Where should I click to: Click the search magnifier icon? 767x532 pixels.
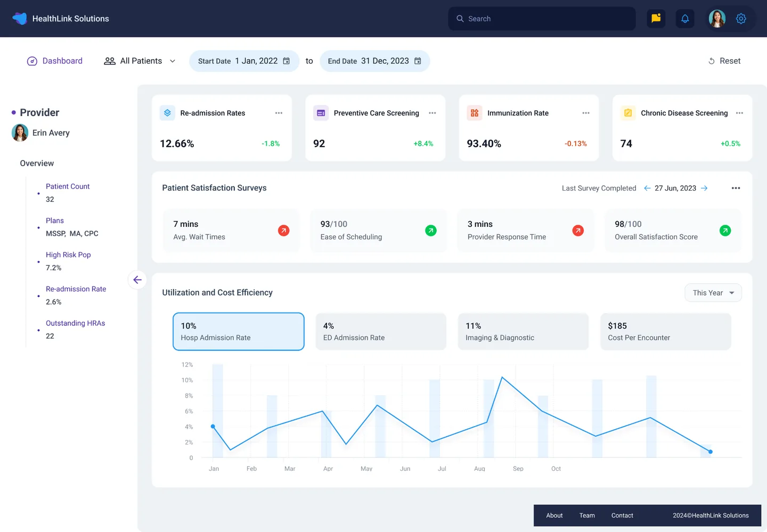pos(460,18)
